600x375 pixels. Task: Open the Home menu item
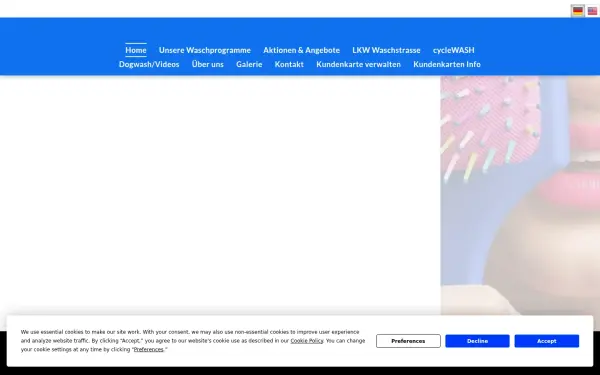tap(136, 50)
